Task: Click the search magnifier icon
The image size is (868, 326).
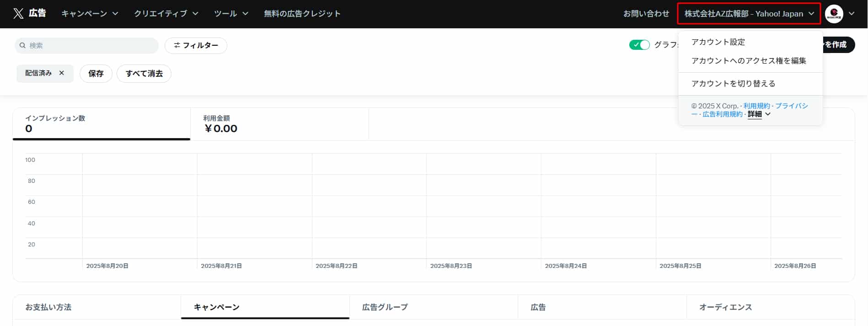Action: 22,46
